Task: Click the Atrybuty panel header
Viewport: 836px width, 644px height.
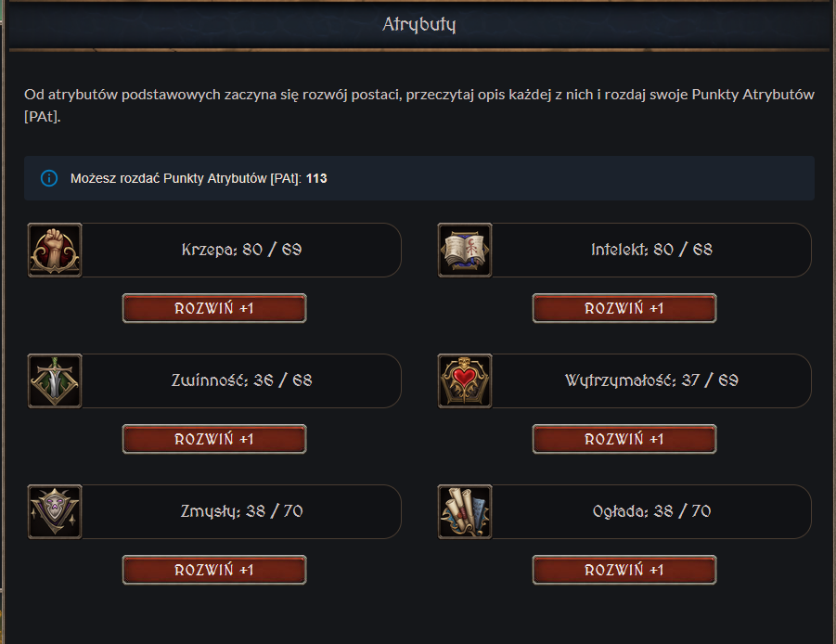Action: [x=418, y=25]
